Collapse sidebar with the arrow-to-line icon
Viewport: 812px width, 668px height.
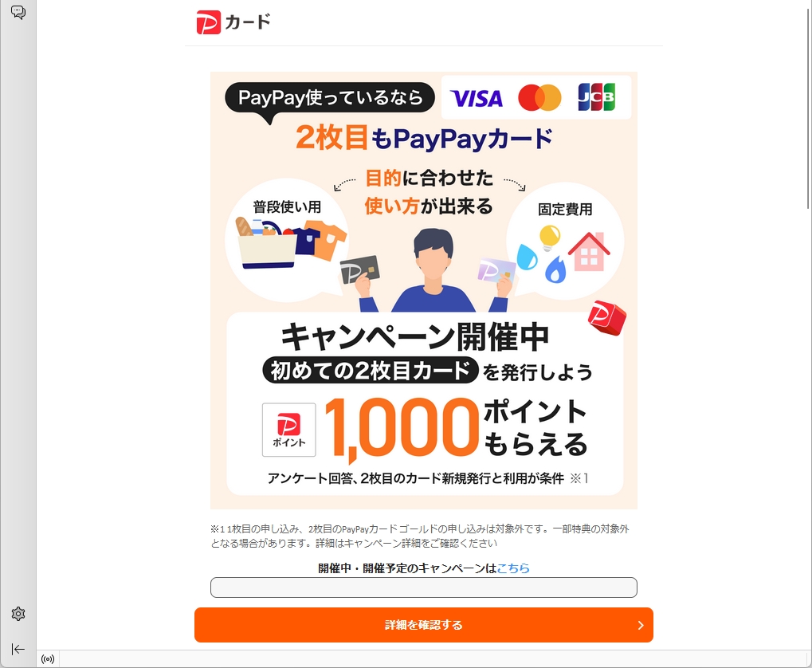pos(18,649)
